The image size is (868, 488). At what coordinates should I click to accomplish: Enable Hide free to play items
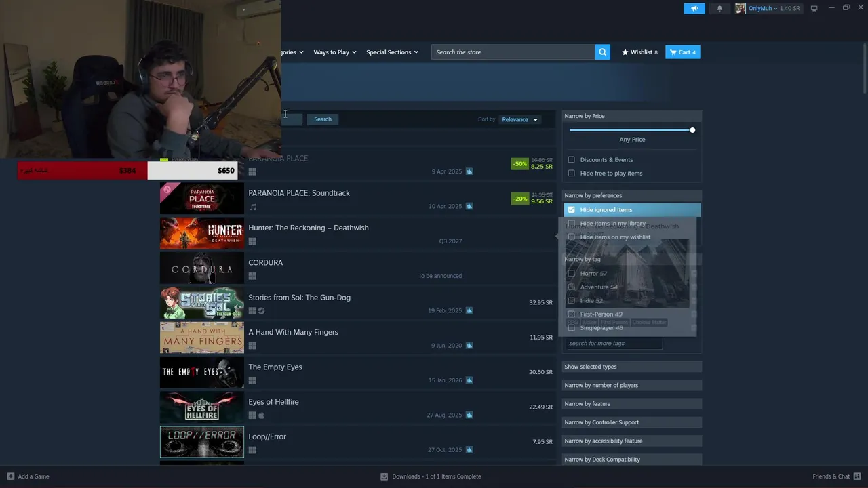tap(572, 174)
